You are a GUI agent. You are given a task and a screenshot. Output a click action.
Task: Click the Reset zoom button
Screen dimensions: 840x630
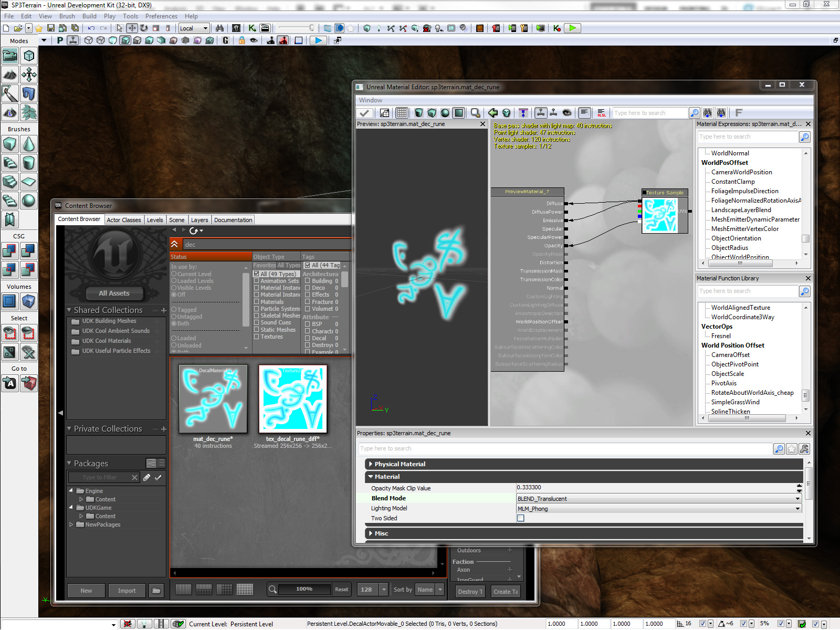(x=342, y=590)
